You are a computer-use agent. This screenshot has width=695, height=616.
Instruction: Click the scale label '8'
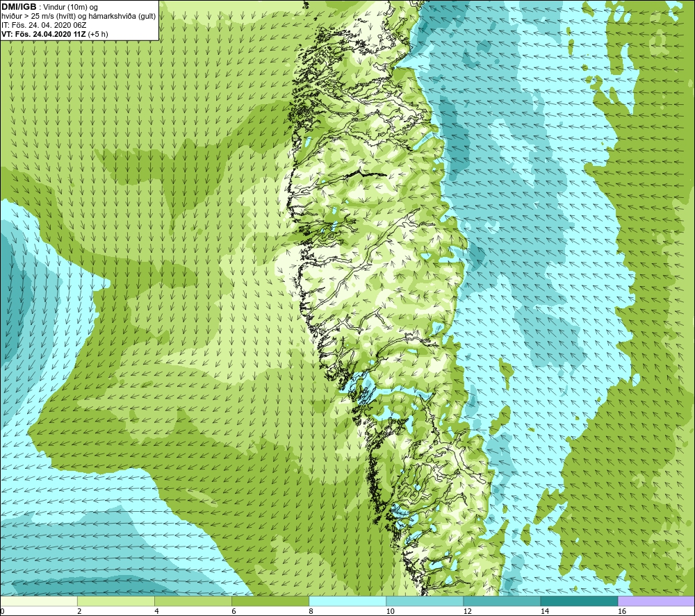click(x=311, y=612)
